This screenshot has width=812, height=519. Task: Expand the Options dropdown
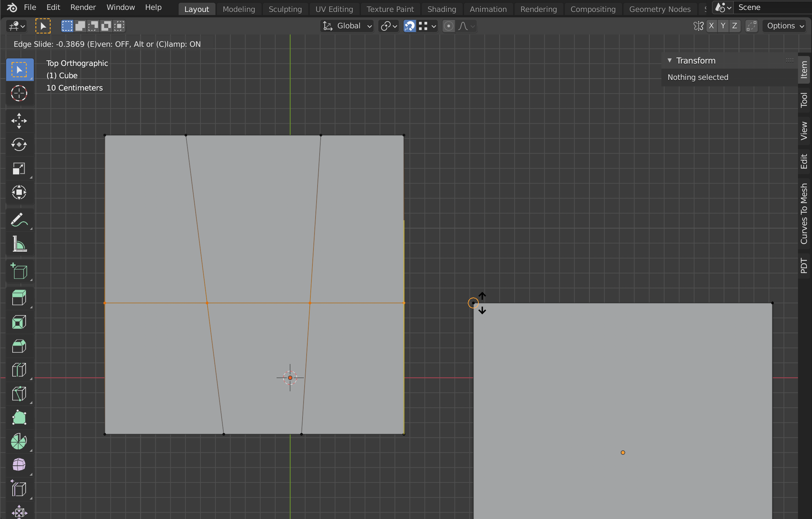785,26
